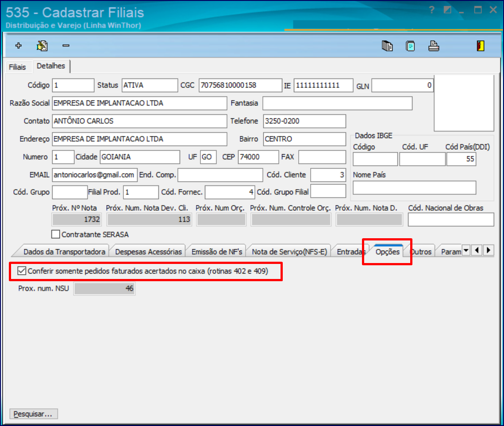Click the empty Cód. Grupo field
The height and width of the screenshot is (426, 504).
click(x=70, y=192)
